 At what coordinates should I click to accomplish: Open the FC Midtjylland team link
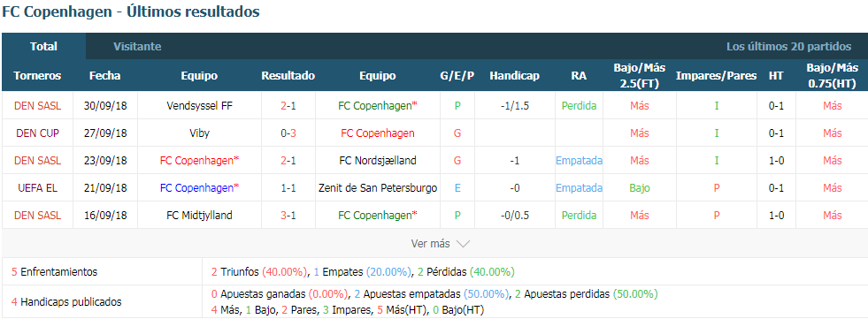[199, 216]
